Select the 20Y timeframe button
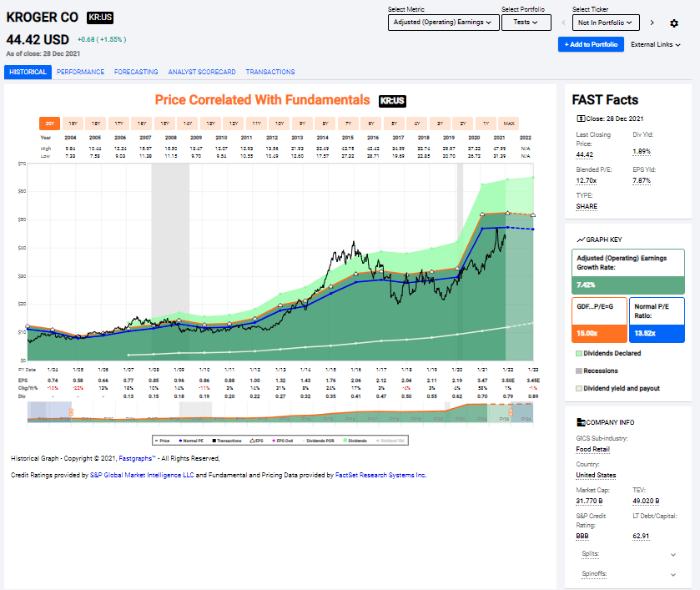 coord(49,124)
